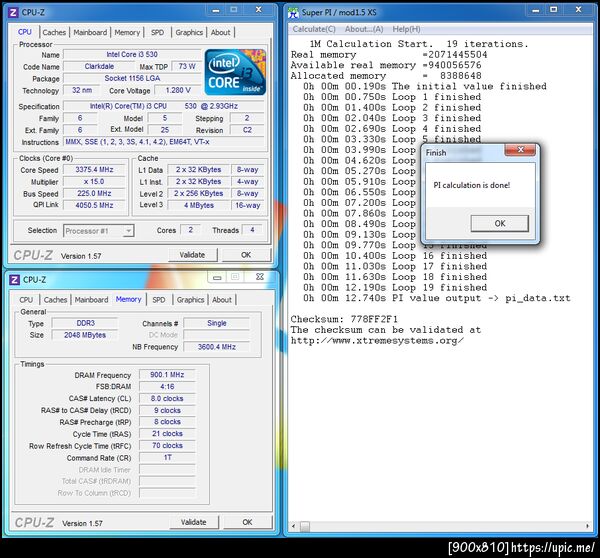
Task: Select Mainboard tab in bottom CPU-Z window
Action: (91, 300)
